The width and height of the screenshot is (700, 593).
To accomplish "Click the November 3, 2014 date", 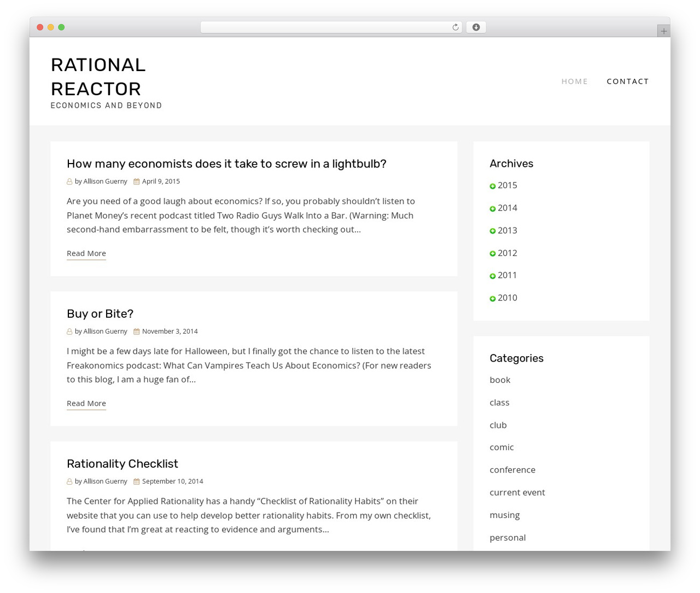I will click(170, 332).
